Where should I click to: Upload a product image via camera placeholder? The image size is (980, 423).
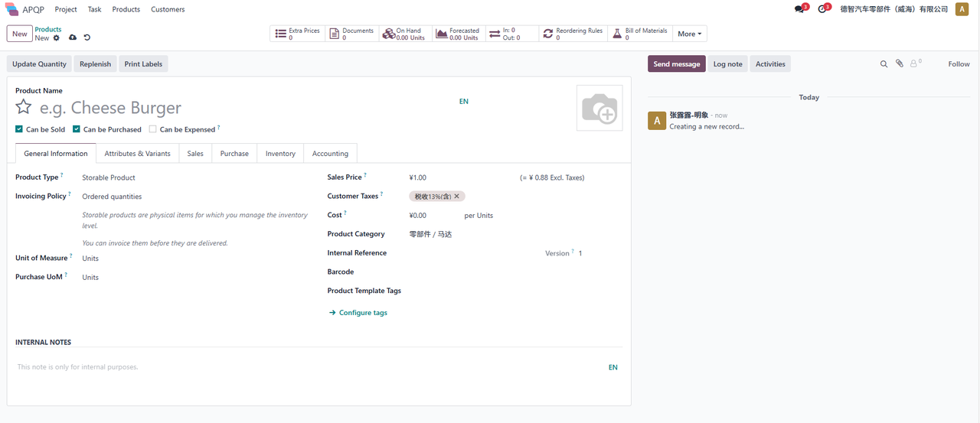(599, 108)
